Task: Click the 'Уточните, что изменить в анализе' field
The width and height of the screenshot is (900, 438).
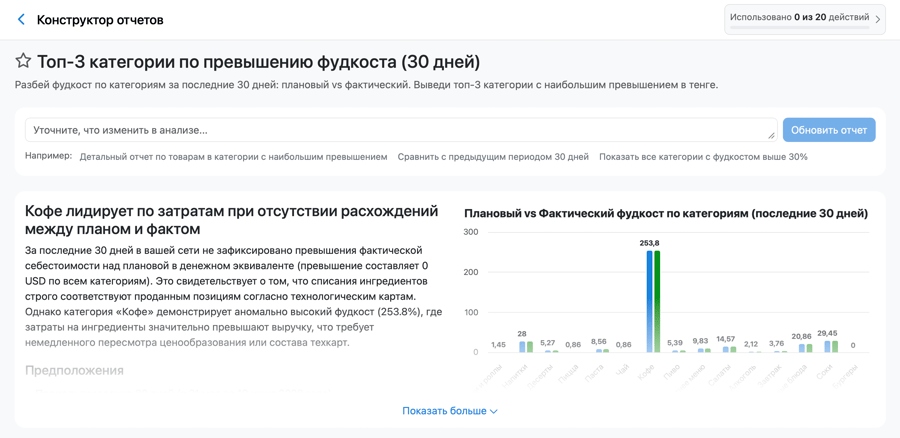Action: pyautogui.click(x=401, y=130)
